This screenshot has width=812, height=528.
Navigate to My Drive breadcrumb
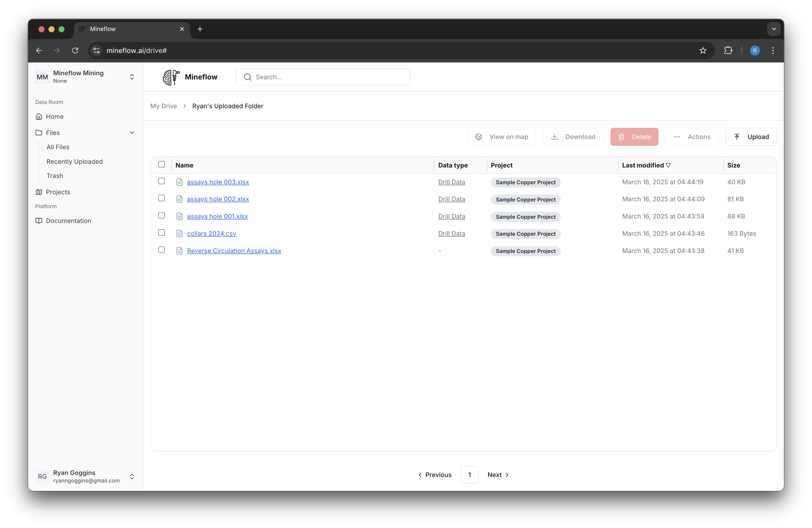[164, 106]
